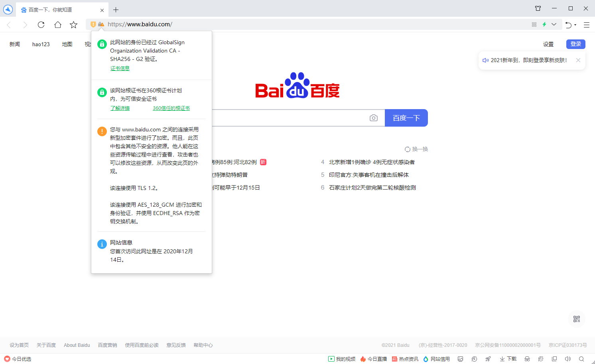
Task: Open the skin (shirt) icon in title bar
Action: tap(538, 8)
